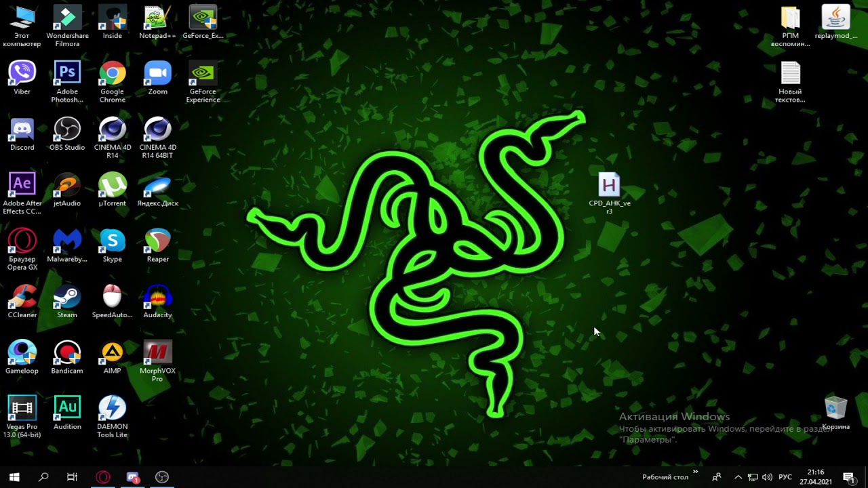
Task: Launch µTorrent from the desktop
Action: click(112, 190)
